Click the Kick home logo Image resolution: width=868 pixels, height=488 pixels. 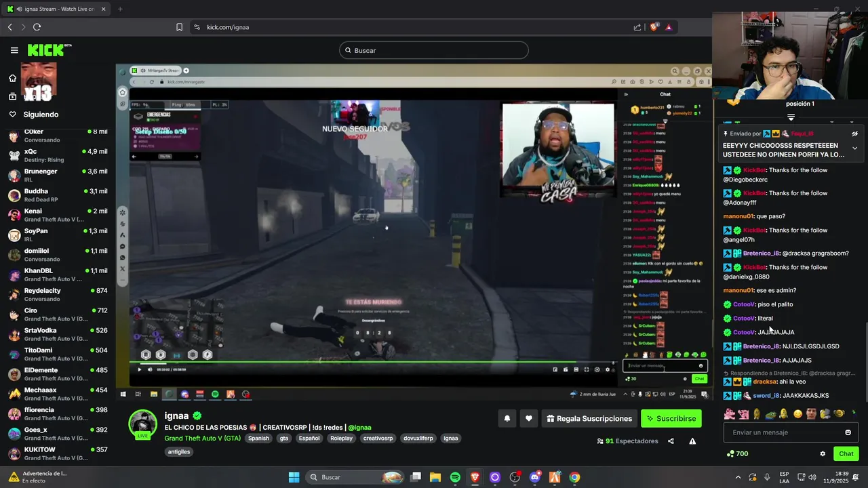pyautogui.click(x=49, y=50)
